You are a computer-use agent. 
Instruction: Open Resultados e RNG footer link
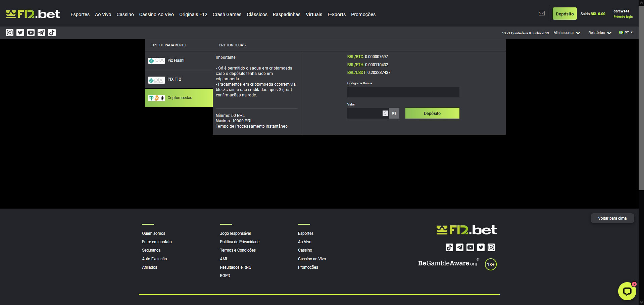[236, 267]
